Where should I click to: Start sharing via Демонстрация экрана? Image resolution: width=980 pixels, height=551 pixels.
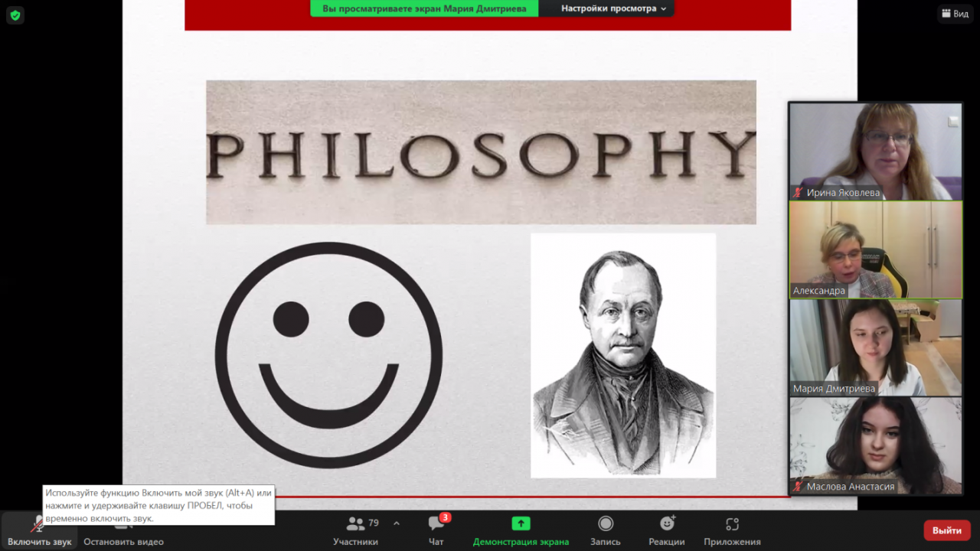pos(521,530)
